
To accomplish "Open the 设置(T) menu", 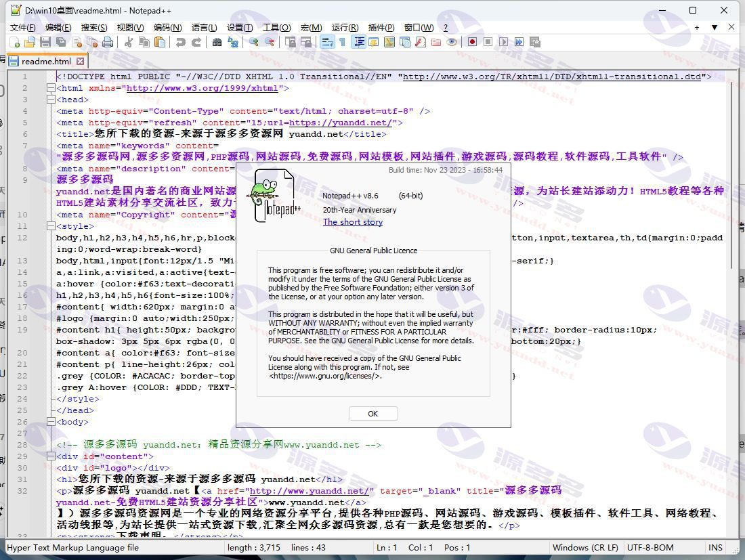I will pyautogui.click(x=240, y=28).
